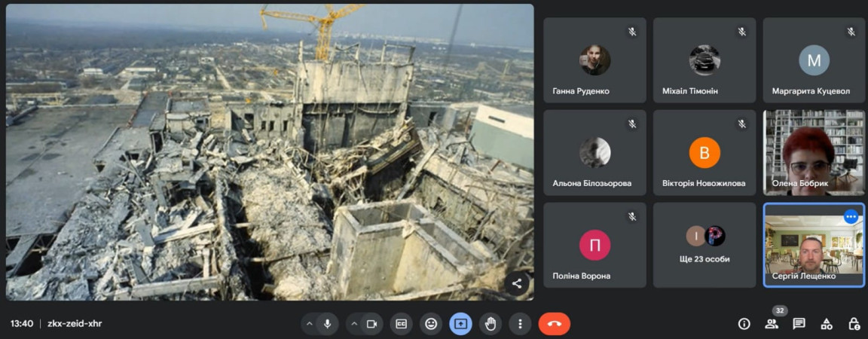Open meeting details info icon

(744, 324)
